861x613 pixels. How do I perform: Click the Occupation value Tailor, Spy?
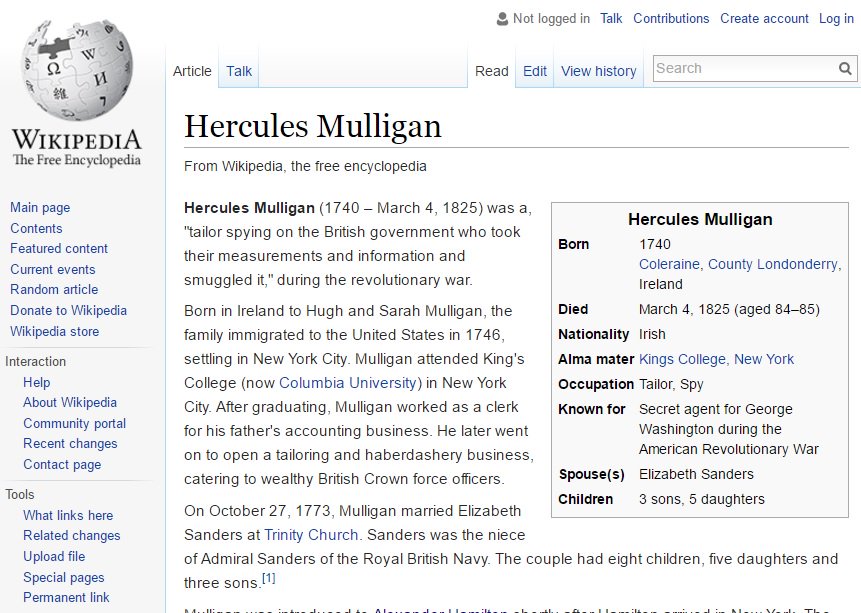point(671,384)
